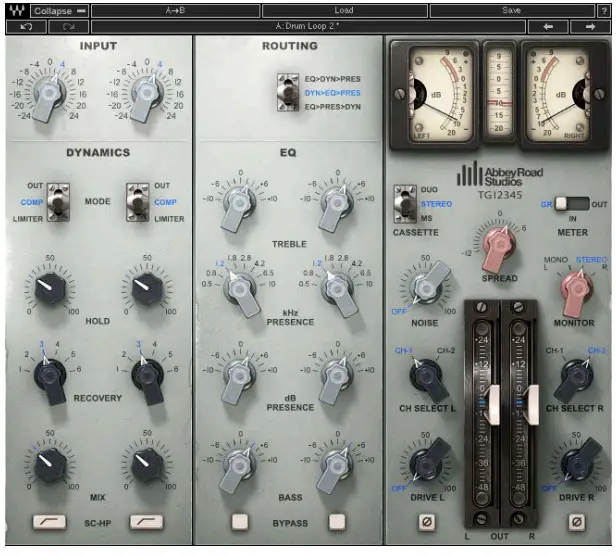The width and height of the screenshot is (616, 555).
Task: Click the Drive R knob
Action: click(578, 465)
